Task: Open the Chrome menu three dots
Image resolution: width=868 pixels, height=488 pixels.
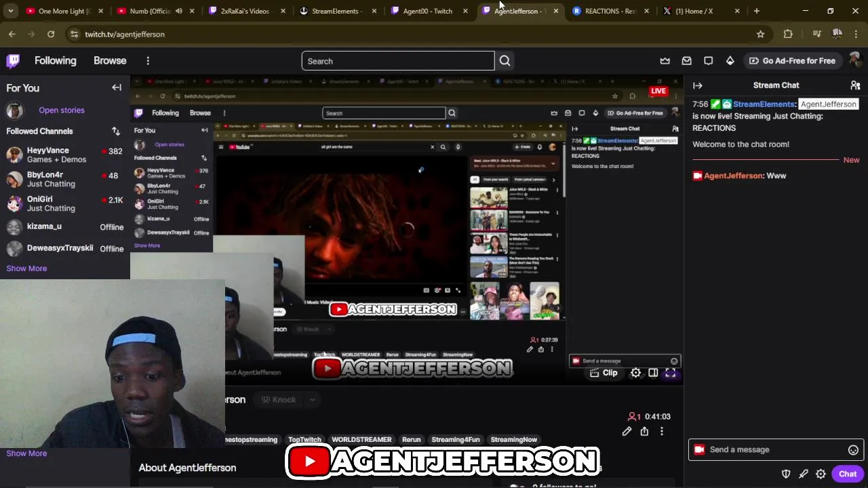Action: pos(856,34)
